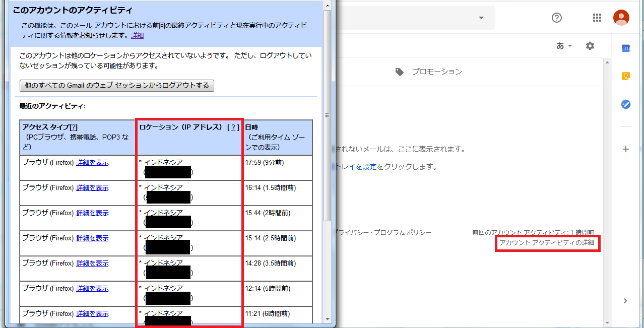Open アカウント アクティビティの詳細

(x=547, y=243)
